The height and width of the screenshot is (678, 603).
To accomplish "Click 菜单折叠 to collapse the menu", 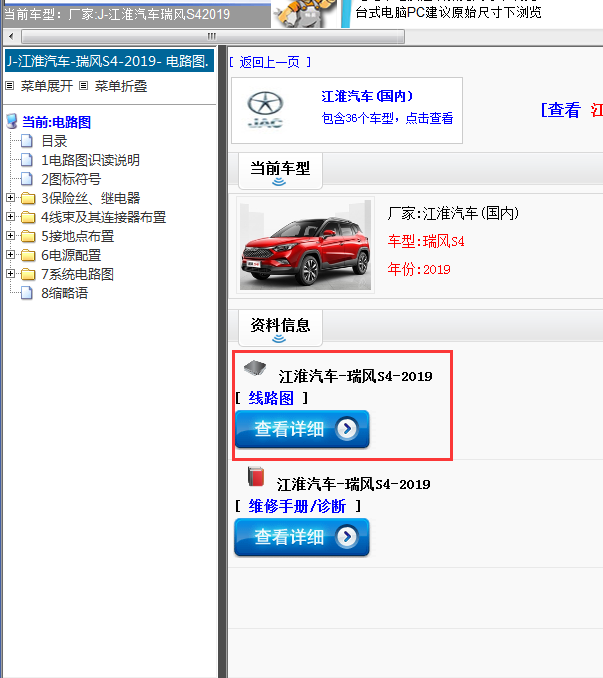I will point(121,86).
